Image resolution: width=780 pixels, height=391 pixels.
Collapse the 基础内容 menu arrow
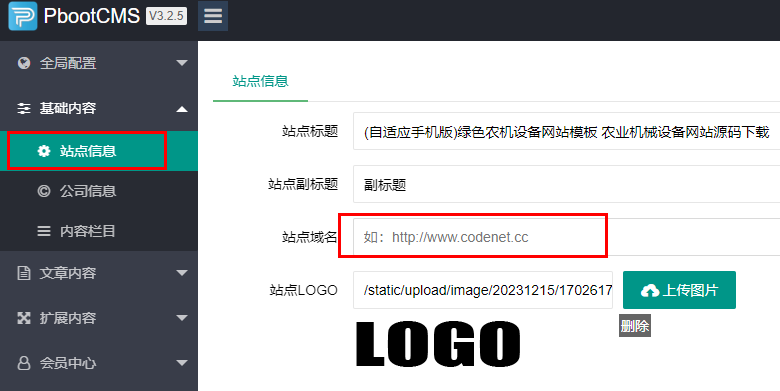[182, 109]
